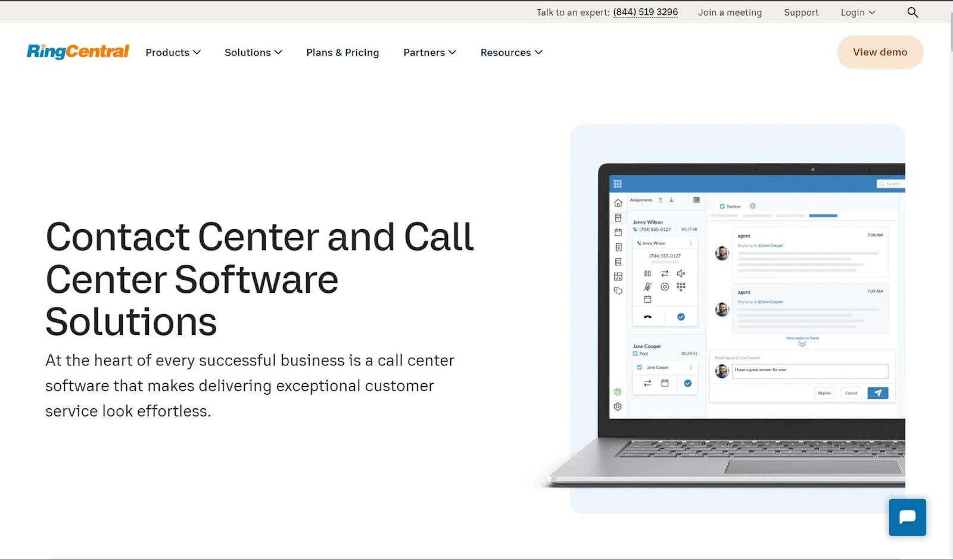This screenshot has height=560, width=953.
Task: Click the green chip icon in mockup sidebar
Action: tap(618, 392)
